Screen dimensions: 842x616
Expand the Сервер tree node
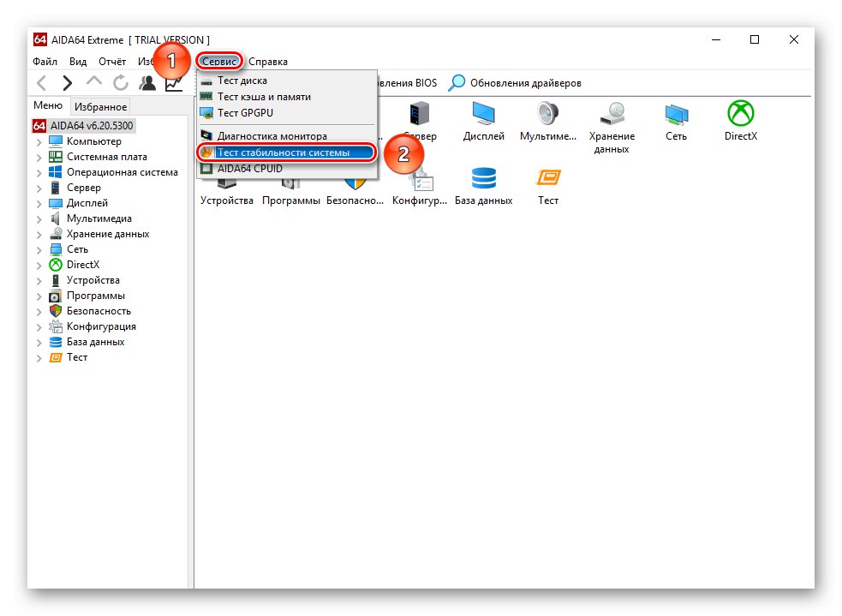click(39, 188)
